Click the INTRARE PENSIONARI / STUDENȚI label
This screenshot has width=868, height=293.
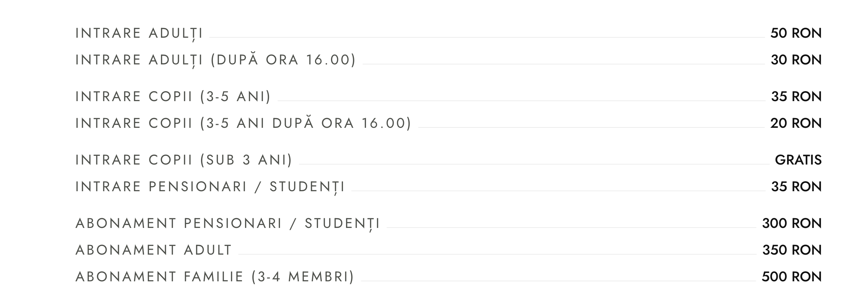tap(210, 187)
